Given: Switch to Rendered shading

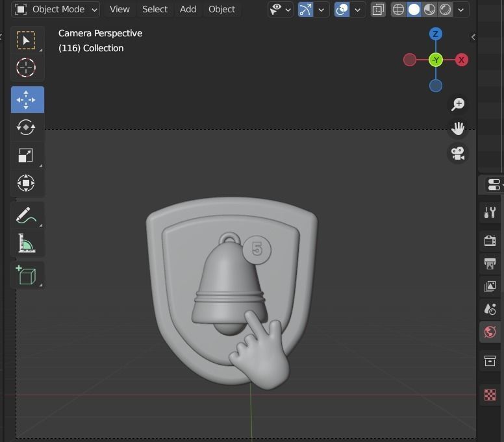Looking at the screenshot, I should (445, 10).
